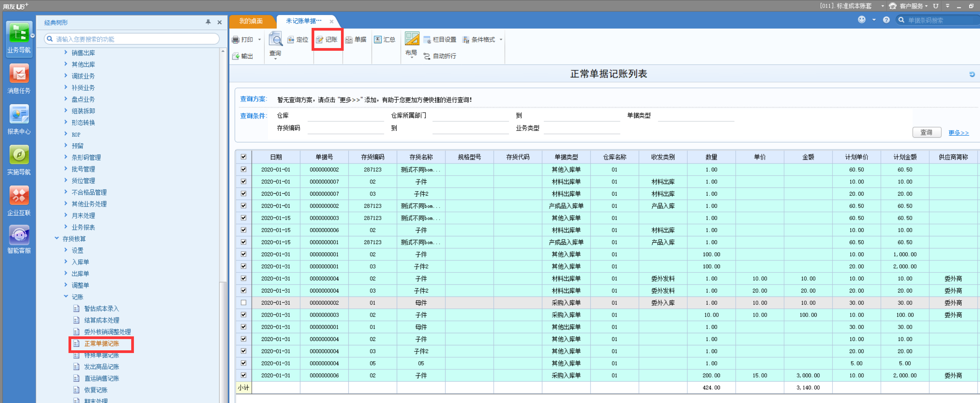980x403 pixels.
Task: Check the unchecked 母件 采购入库单 row
Action: 243,303
